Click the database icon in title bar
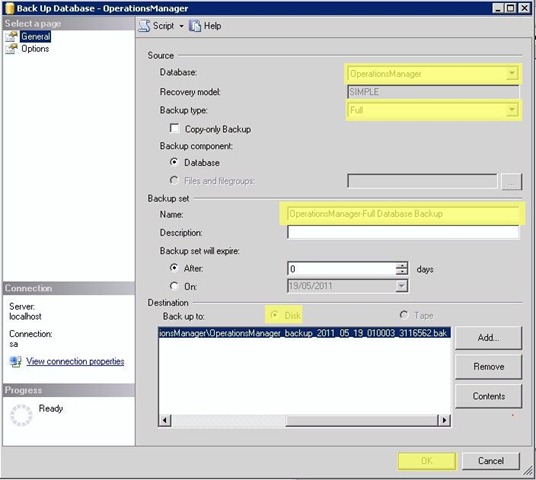 click(9, 8)
